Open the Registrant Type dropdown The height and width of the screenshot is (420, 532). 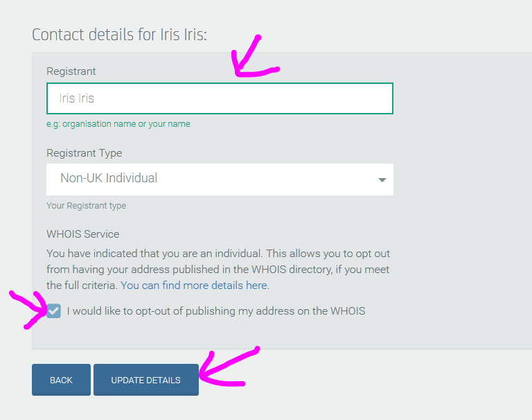point(220,180)
